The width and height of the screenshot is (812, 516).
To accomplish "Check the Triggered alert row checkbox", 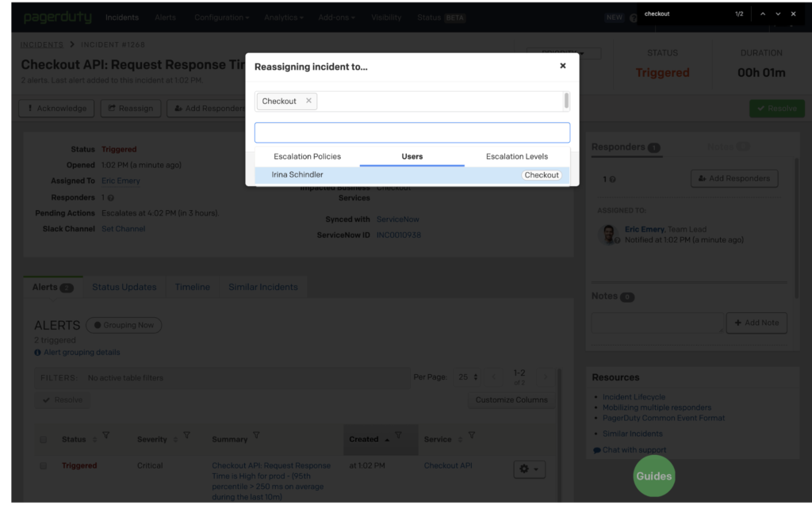I will (44, 466).
